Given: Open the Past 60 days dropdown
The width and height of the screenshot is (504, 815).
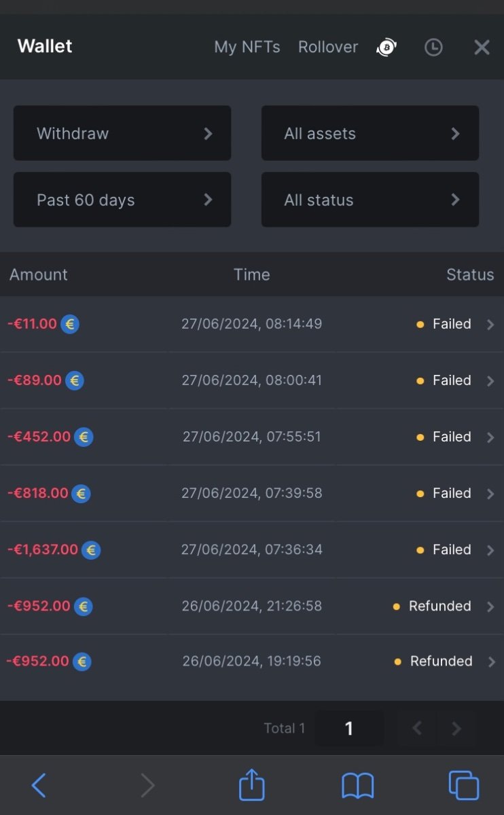Looking at the screenshot, I should coord(122,200).
